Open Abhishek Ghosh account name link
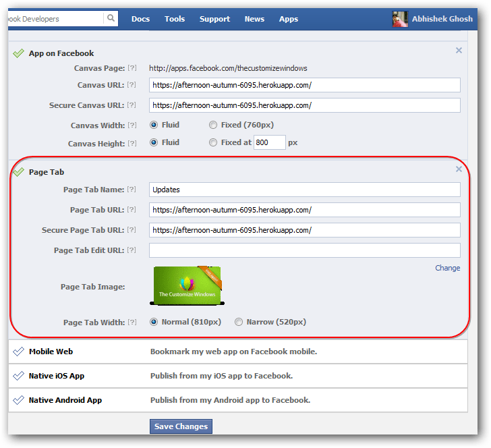The width and height of the screenshot is (491, 448). pyautogui.click(x=442, y=19)
